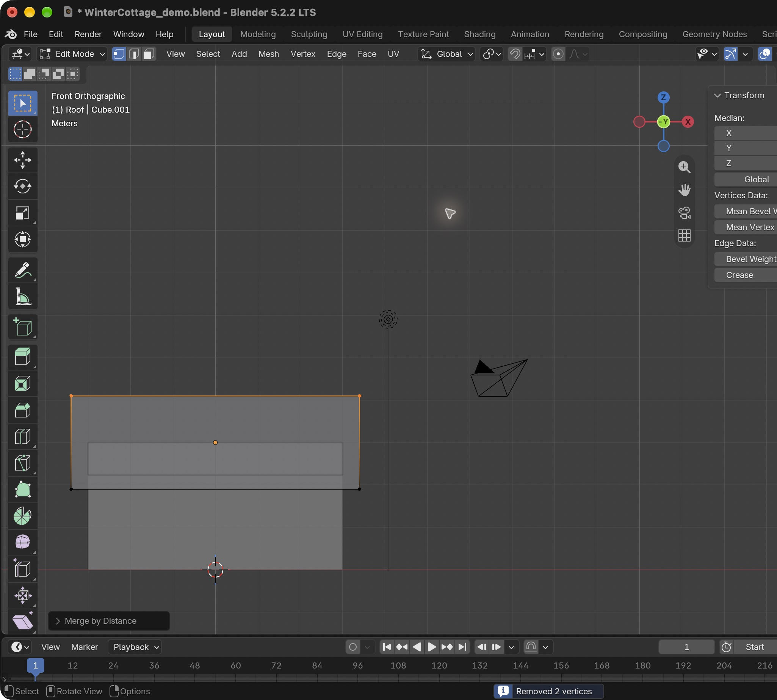This screenshot has height=700, width=777.
Task: Toggle the camera view icon
Action: (685, 213)
